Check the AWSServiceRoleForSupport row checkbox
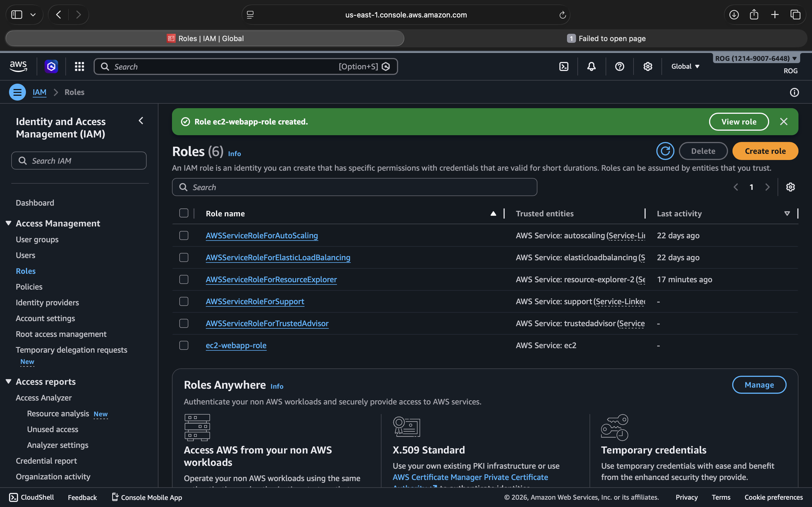The height and width of the screenshot is (507, 812). pos(184,301)
